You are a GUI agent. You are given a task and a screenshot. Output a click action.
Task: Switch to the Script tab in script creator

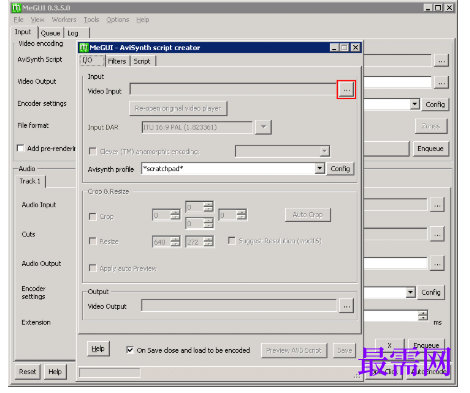coord(142,61)
